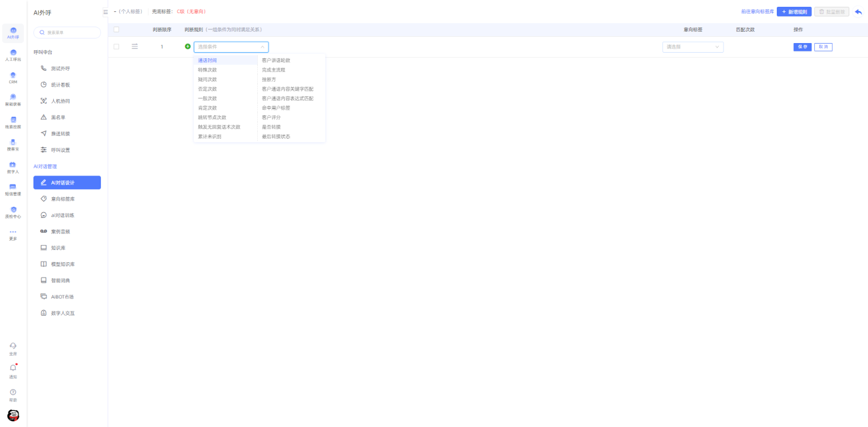
Task: Select 通话时间 in the condition list
Action: [207, 60]
